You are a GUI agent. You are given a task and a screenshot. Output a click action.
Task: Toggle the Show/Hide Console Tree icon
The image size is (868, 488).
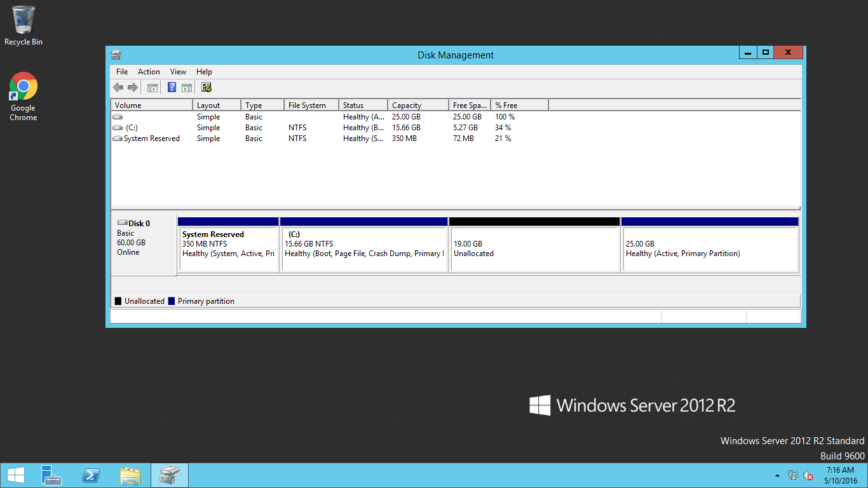pos(153,88)
